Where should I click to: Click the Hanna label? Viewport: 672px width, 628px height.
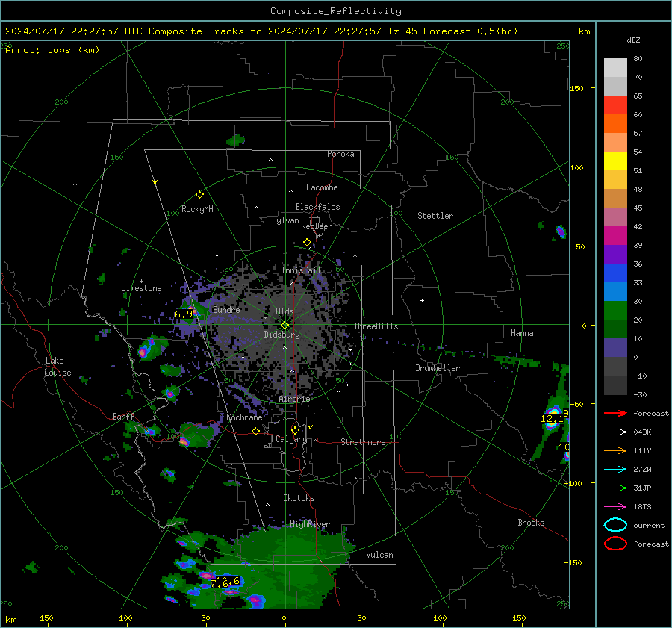pyautogui.click(x=522, y=333)
